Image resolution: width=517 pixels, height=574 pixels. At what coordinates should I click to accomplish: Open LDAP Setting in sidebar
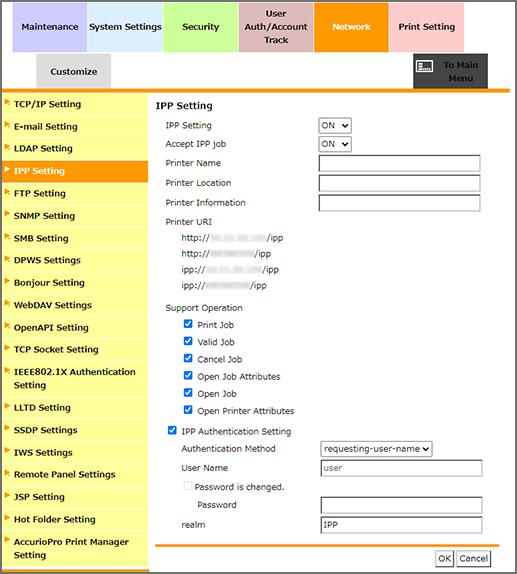75,149
